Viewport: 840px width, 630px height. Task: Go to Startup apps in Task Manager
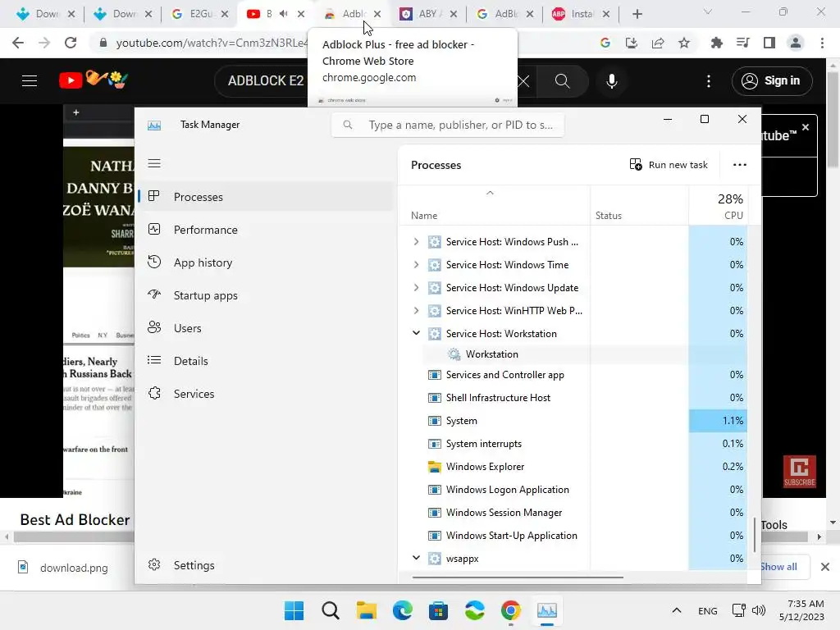[266, 295]
